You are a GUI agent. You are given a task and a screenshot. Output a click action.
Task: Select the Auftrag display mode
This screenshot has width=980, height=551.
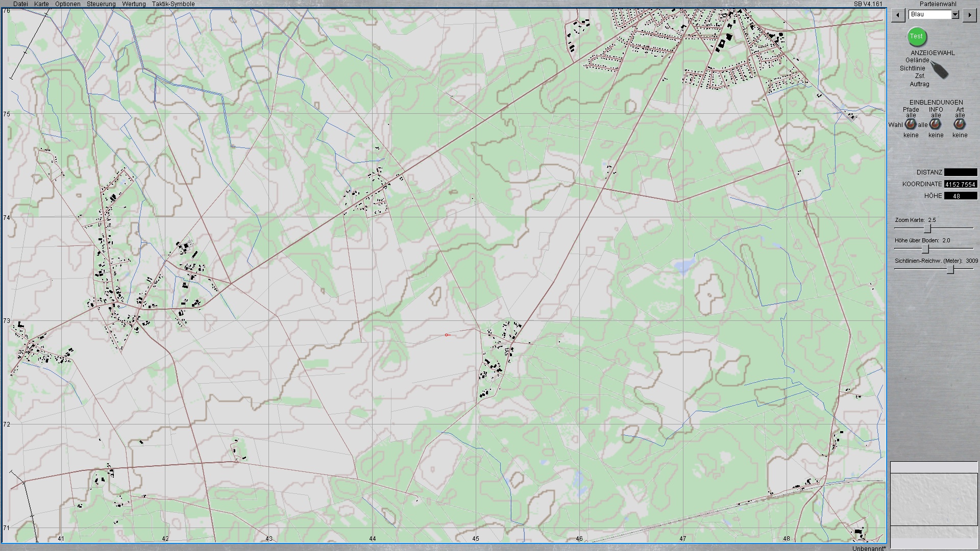919,84
